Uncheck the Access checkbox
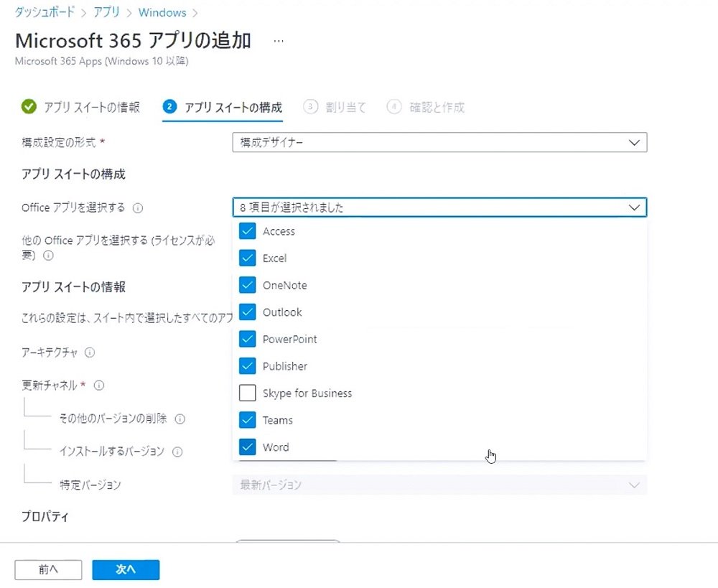Image resolution: width=718 pixels, height=588 pixels. click(247, 231)
